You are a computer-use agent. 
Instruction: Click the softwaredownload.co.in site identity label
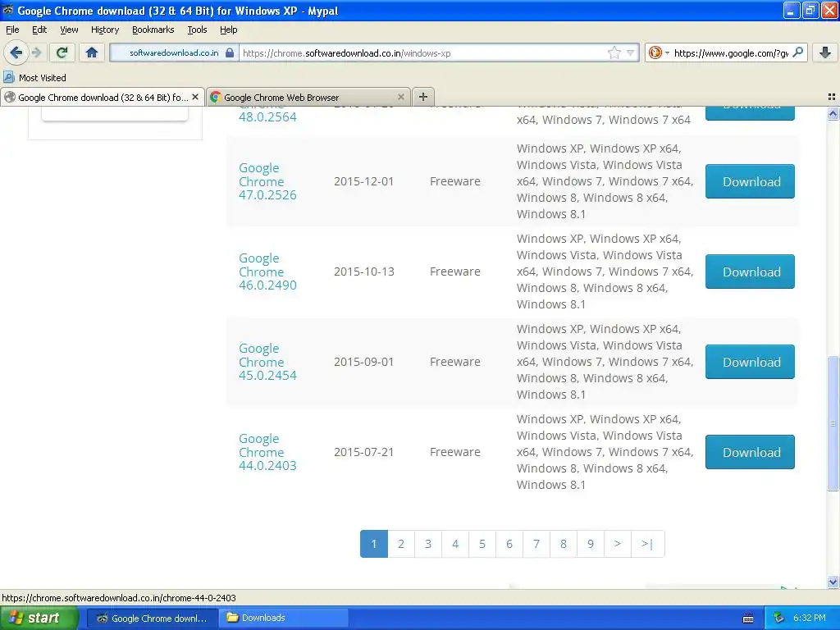pos(174,52)
